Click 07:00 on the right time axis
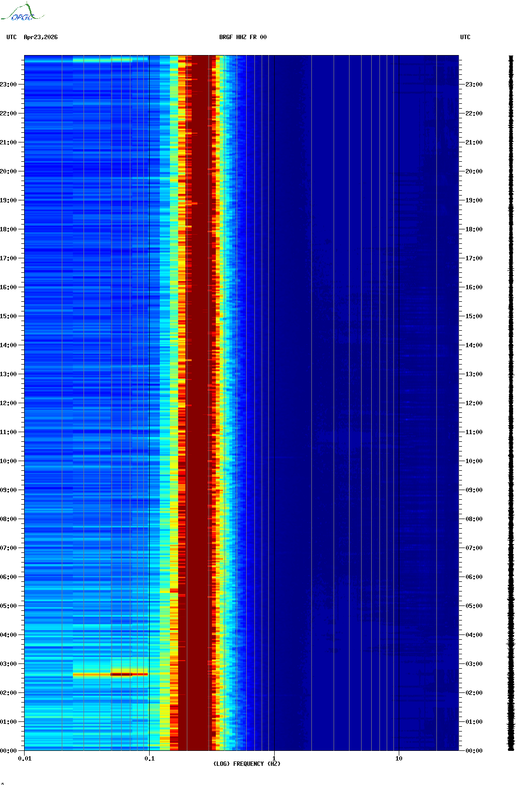 point(474,548)
